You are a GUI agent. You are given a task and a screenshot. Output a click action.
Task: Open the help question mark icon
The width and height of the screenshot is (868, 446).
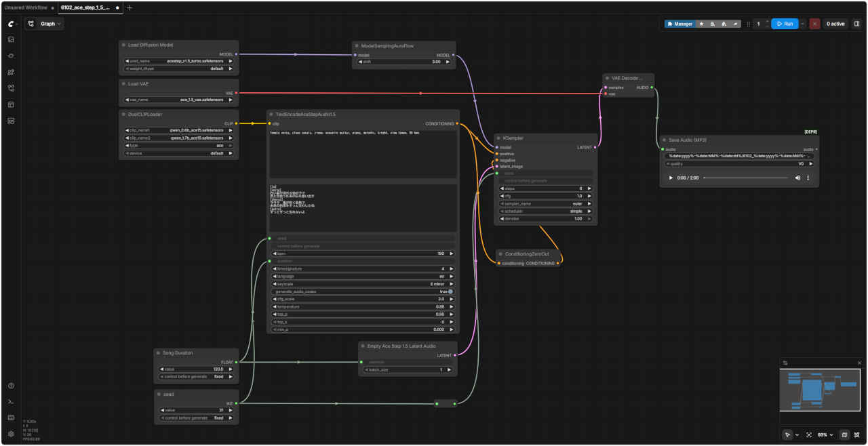click(x=11, y=386)
